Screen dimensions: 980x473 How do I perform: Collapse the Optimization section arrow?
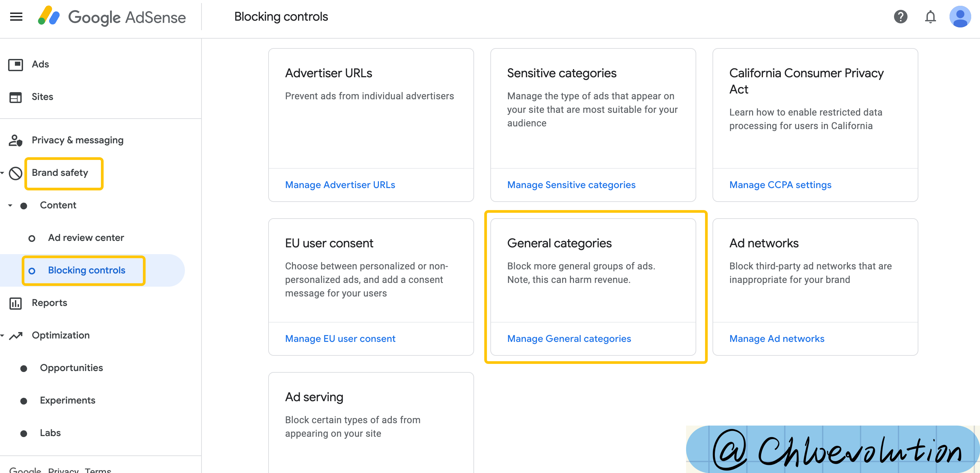click(2, 336)
